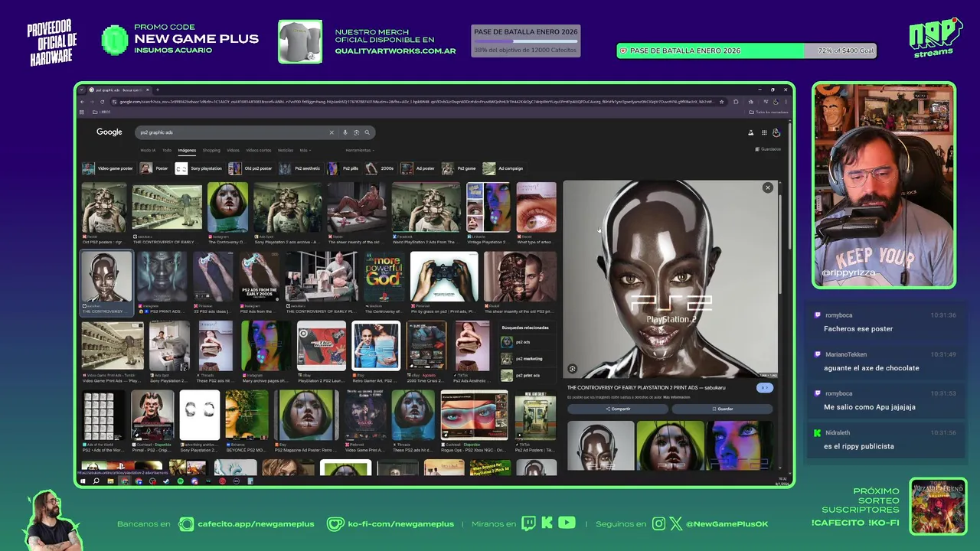Open the browser extensions puzzle icon
The width and height of the screenshot is (980, 551).
pos(736,101)
